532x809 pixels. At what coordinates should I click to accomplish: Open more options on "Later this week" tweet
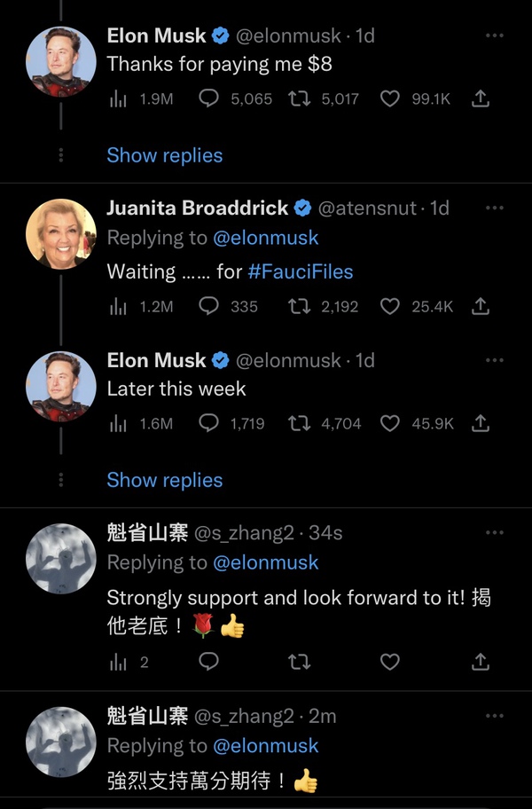click(x=495, y=360)
